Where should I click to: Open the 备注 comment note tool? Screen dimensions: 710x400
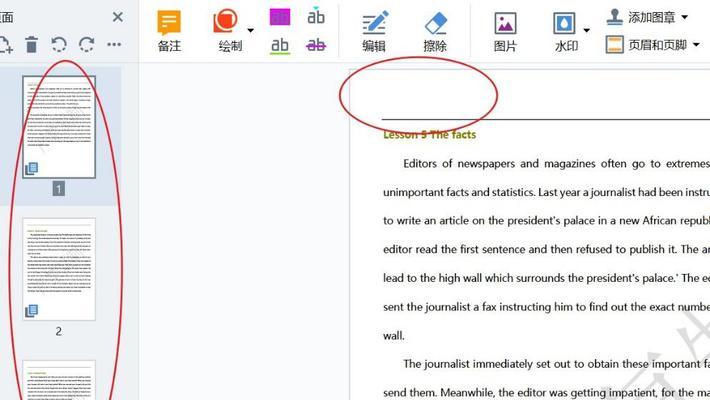(x=169, y=31)
